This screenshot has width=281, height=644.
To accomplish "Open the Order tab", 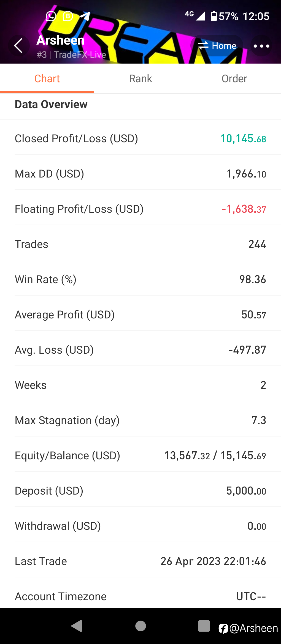I will pyautogui.click(x=234, y=79).
